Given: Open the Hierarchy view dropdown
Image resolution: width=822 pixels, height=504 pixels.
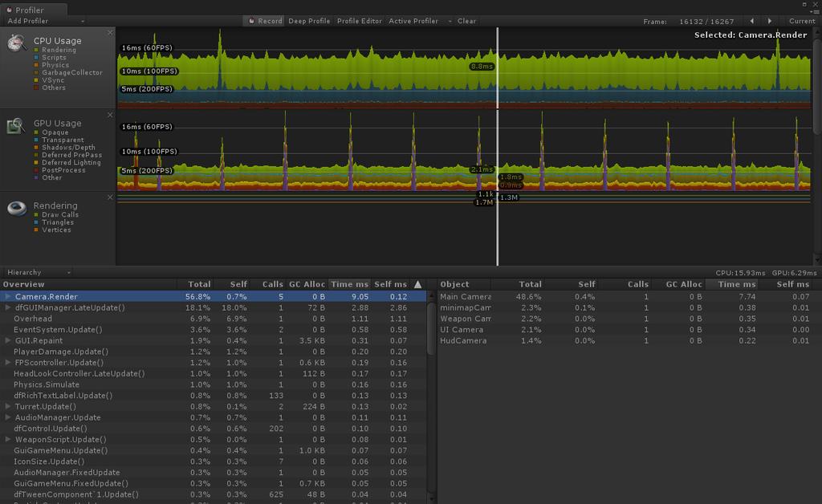Looking at the screenshot, I should [x=39, y=272].
